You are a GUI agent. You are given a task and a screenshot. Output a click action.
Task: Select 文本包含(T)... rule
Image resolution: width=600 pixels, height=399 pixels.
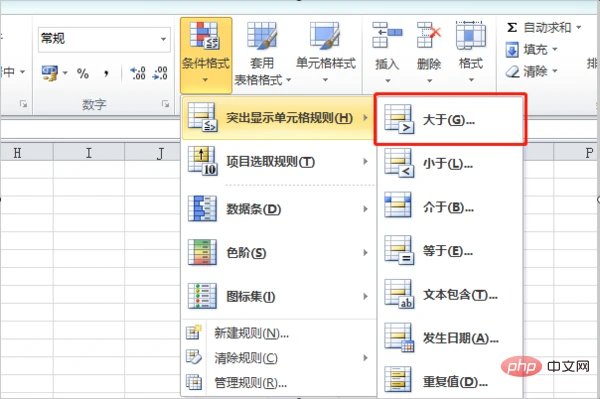tap(450, 295)
